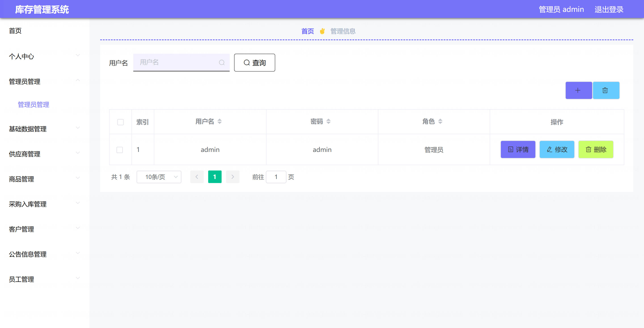Click the cyan batch delete trash icon
Screen dimensions: 644x328
pos(606,90)
